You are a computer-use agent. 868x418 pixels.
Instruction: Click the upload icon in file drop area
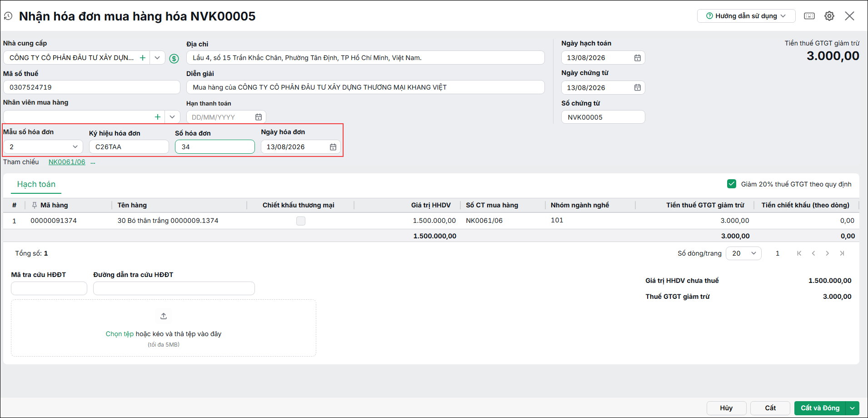tap(164, 316)
